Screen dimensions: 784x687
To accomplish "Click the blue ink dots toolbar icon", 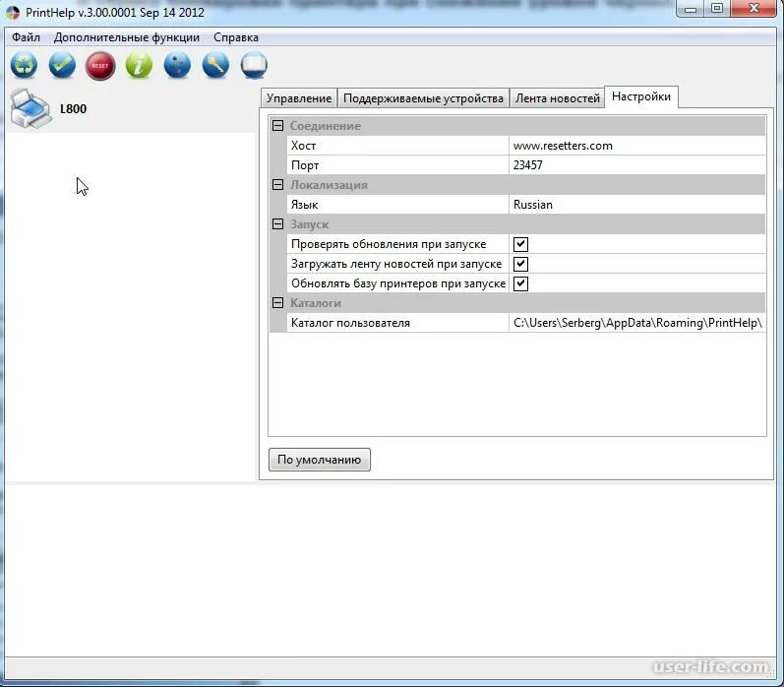I will (177, 65).
